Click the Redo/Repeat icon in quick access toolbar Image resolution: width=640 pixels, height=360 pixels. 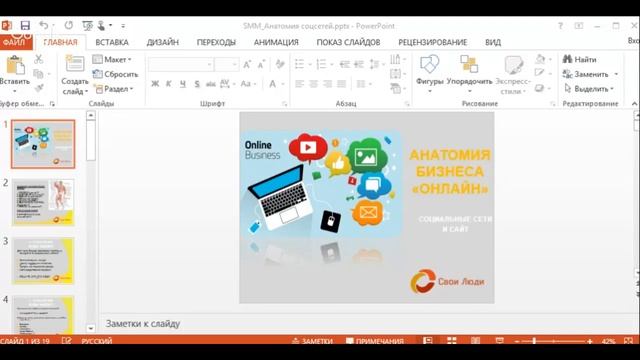[69, 25]
